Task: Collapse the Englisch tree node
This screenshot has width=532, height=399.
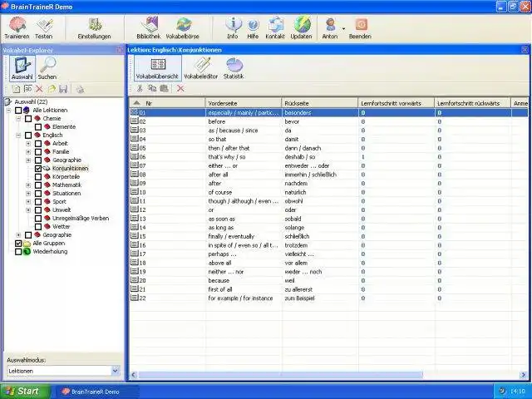Action: pyautogui.click(x=18, y=135)
